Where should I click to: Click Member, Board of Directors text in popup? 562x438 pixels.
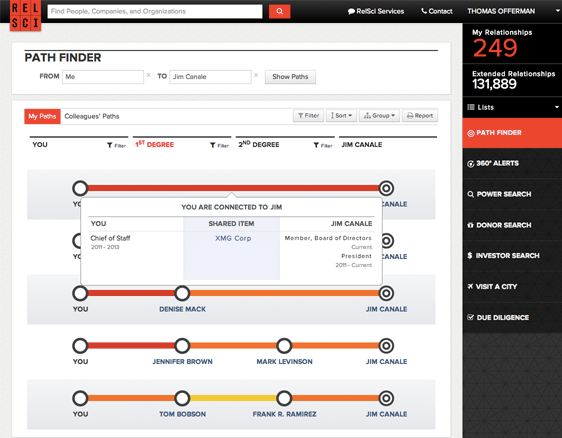point(328,238)
